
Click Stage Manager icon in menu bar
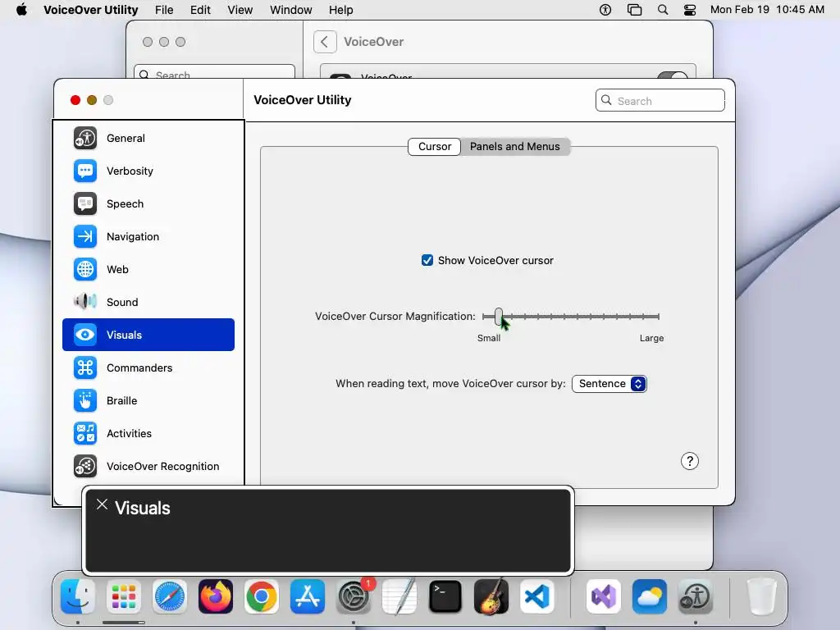[x=634, y=10]
